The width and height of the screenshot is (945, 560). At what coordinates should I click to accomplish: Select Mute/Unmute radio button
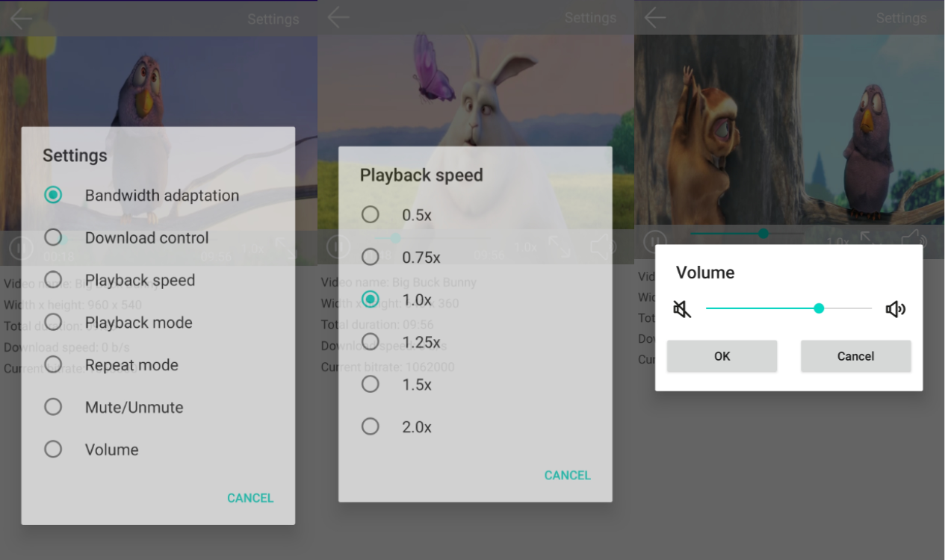pos(52,407)
